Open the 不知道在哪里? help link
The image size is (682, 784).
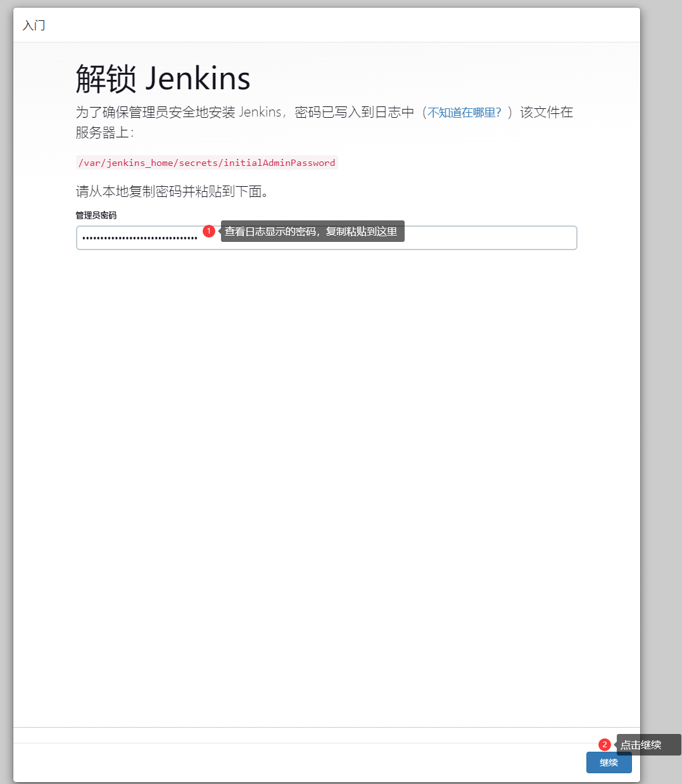[464, 113]
